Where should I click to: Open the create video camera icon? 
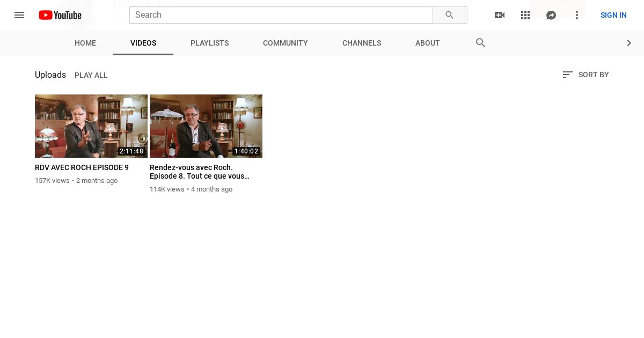[x=500, y=15]
